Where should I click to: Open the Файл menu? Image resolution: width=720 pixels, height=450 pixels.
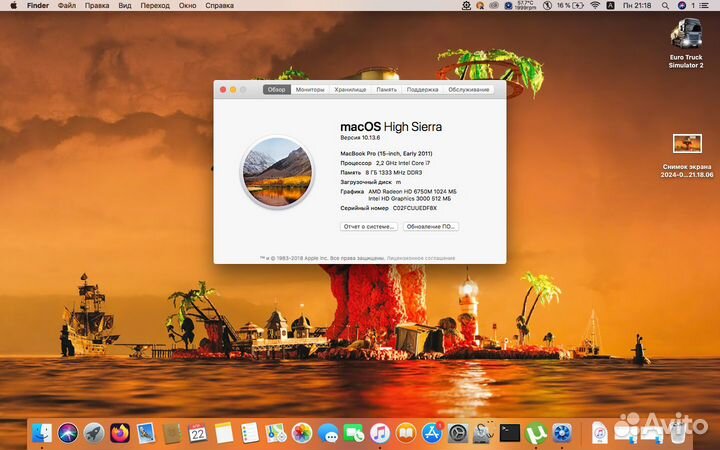tap(67, 6)
